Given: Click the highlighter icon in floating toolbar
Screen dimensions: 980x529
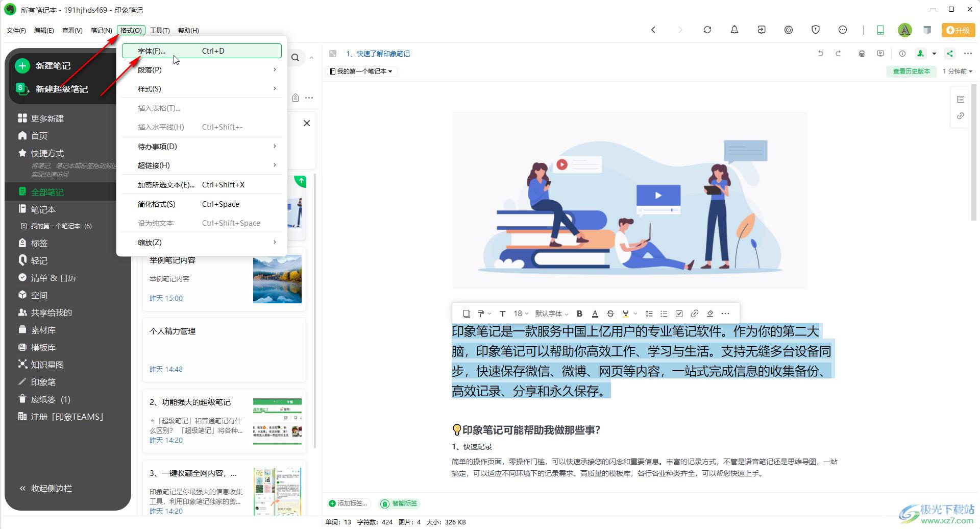Looking at the screenshot, I should [x=626, y=314].
